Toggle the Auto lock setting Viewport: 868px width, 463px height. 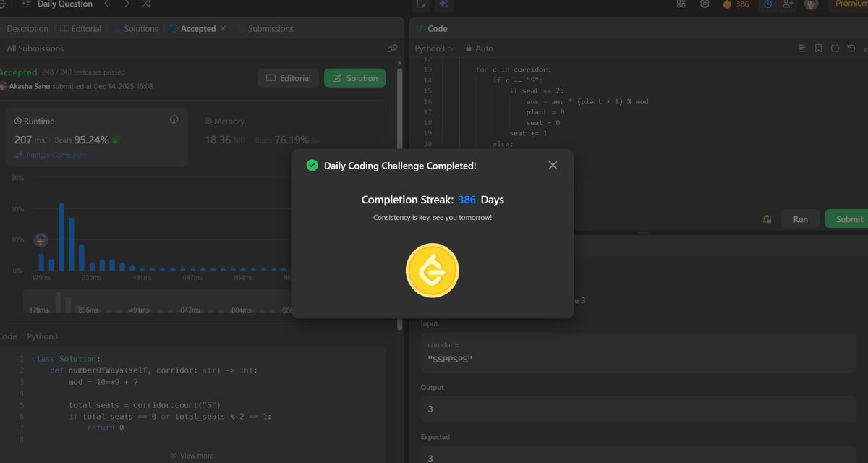(480, 48)
